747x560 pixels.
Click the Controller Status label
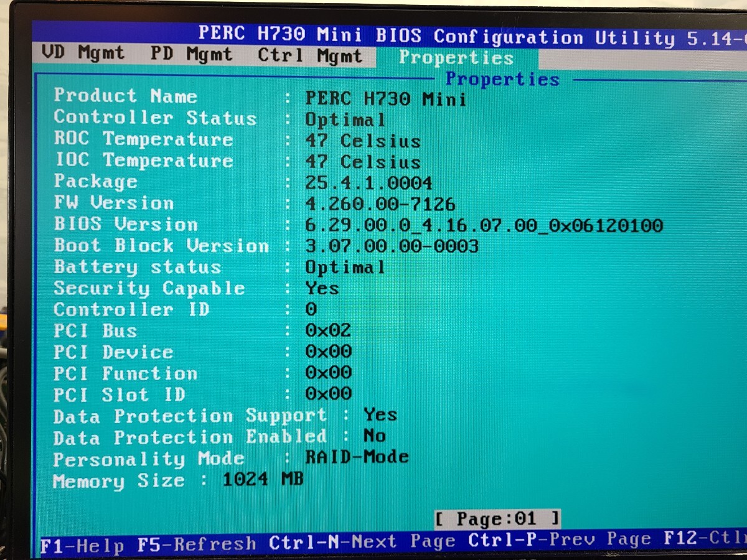pos(155,117)
